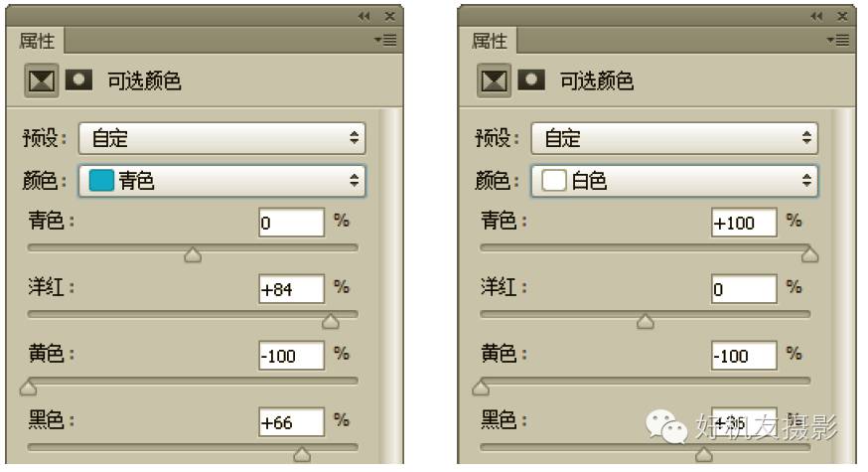
Task: Select the mask icon in left panel
Action: pos(78,79)
